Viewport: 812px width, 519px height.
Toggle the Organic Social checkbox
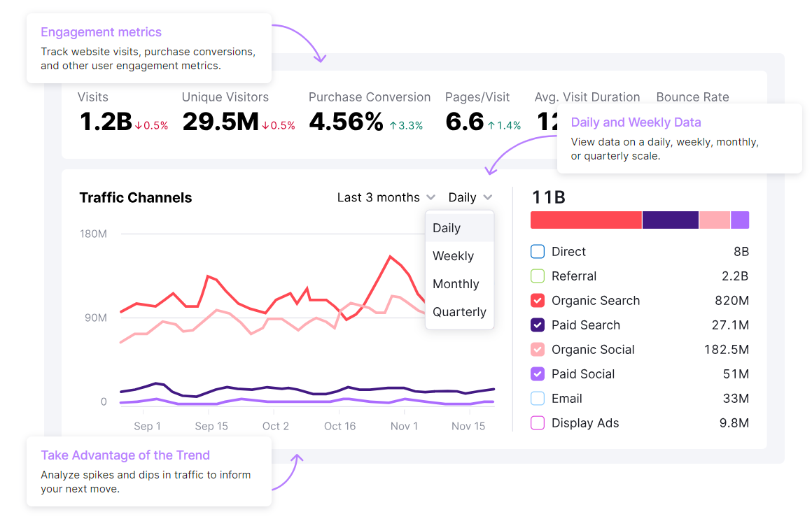coord(538,349)
